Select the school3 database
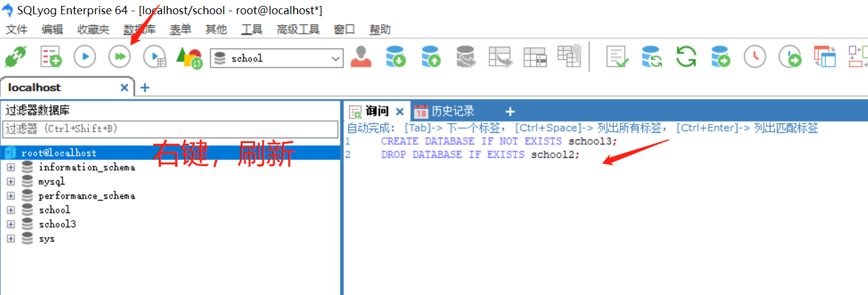Viewport: 868px width, 295px height. point(57,224)
